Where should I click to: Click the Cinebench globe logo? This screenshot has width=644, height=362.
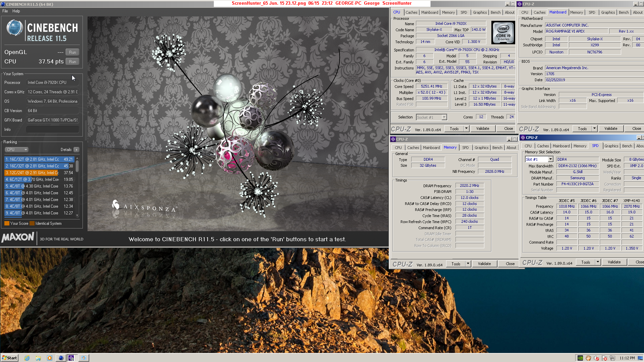[14, 28]
